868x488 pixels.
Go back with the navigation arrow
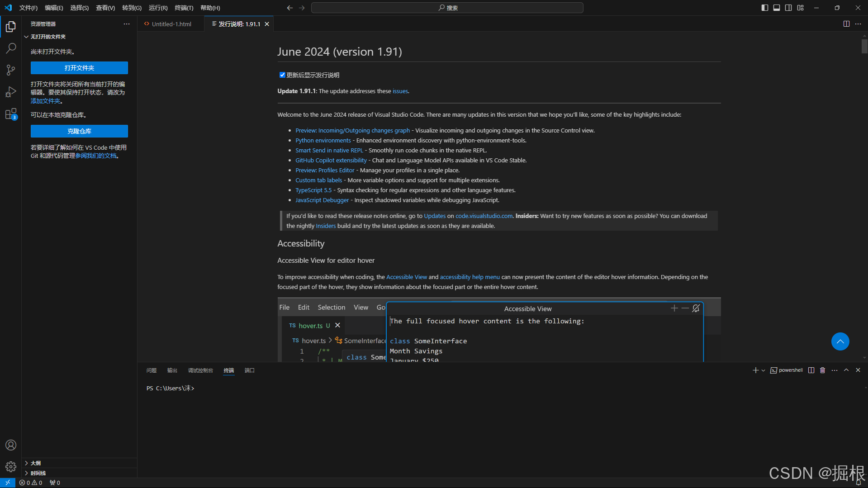pyautogui.click(x=289, y=8)
